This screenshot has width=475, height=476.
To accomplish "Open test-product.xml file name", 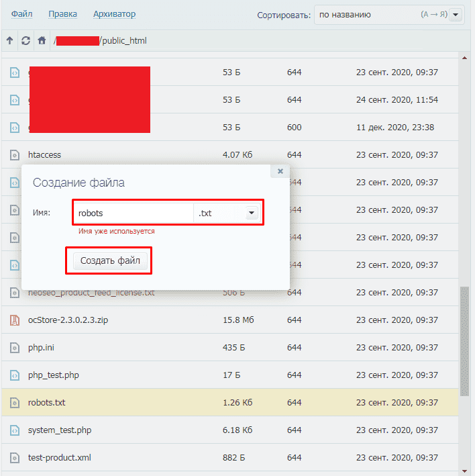I will [60, 458].
